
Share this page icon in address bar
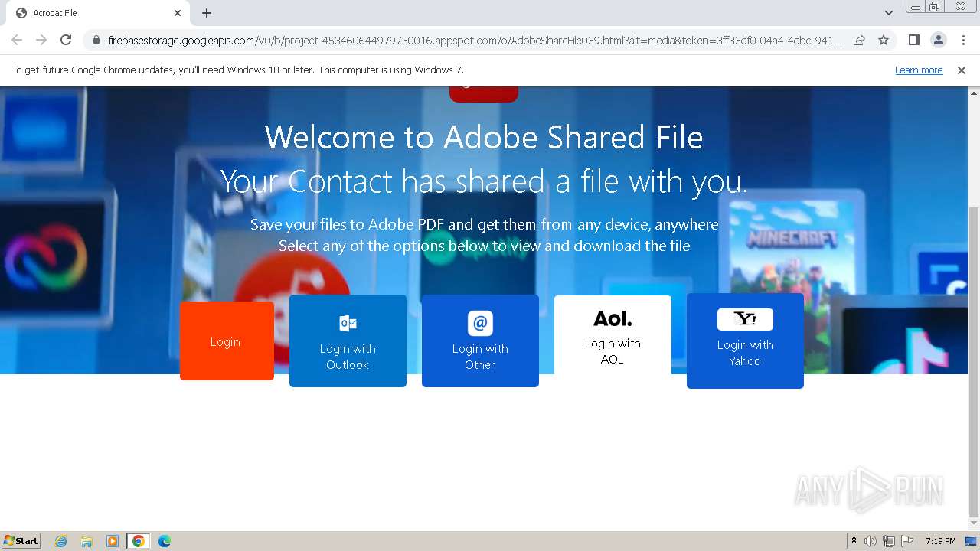(x=859, y=40)
